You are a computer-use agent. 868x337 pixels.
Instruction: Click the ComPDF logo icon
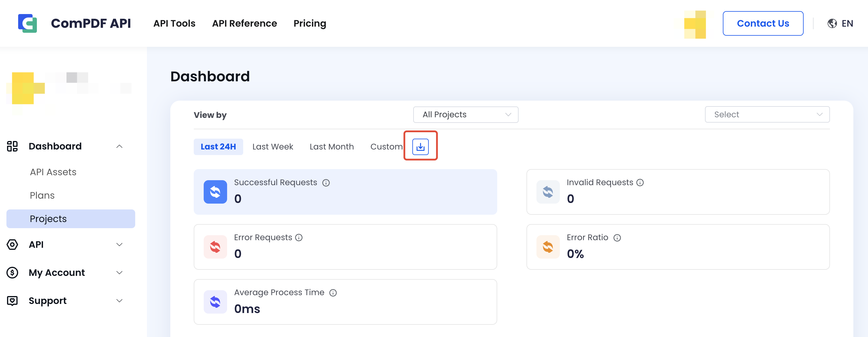point(27,23)
